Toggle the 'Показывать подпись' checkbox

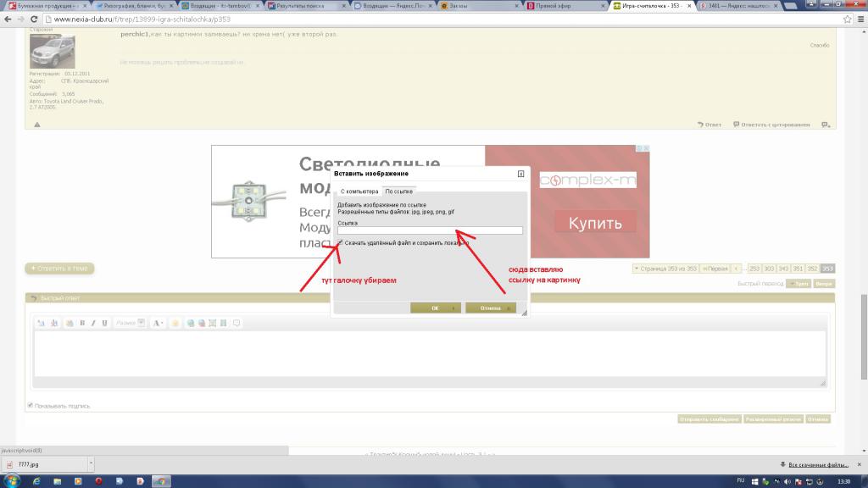click(x=31, y=406)
